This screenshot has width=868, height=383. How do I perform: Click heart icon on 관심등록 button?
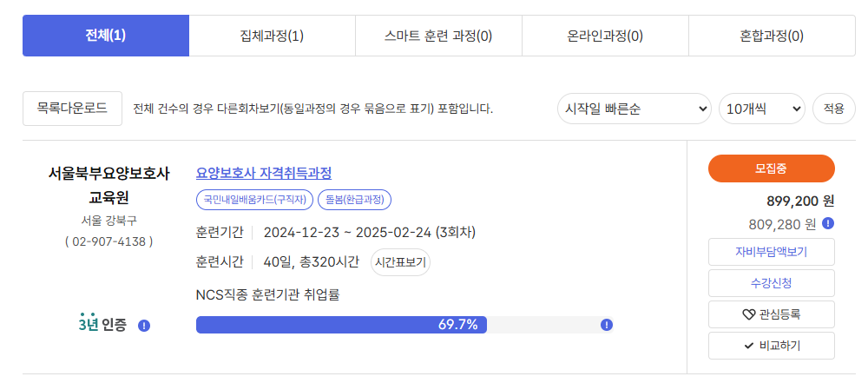click(748, 315)
